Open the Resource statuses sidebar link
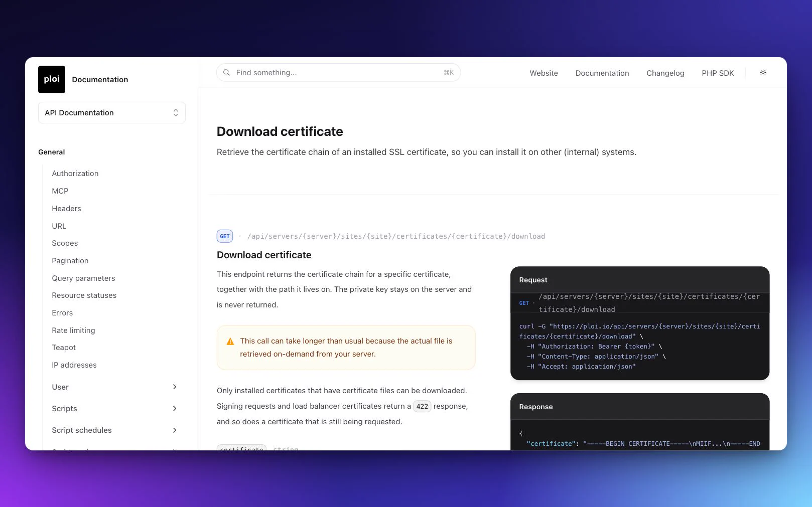812x507 pixels. click(84, 295)
